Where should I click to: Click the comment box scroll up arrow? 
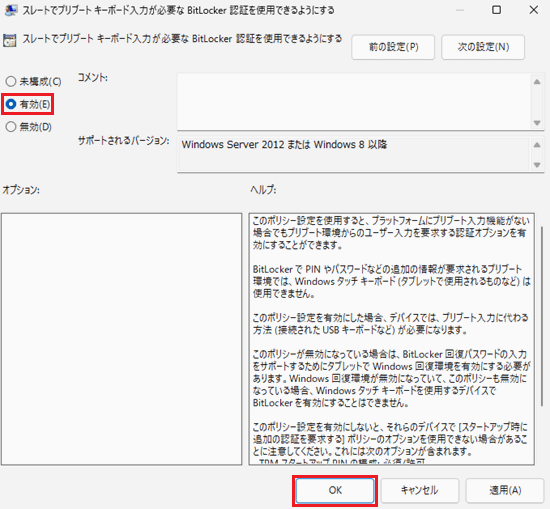click(537, 82)
